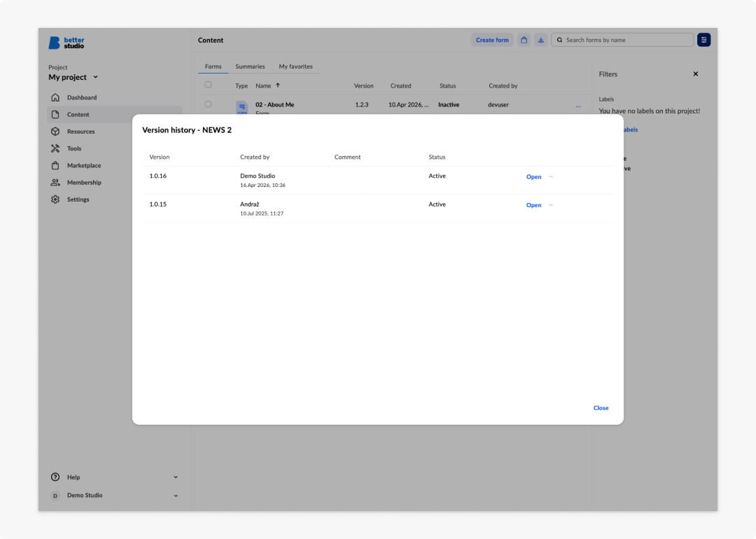Switch to the Summaries tab
Screen dimensions: 756x539
pyautogui.click(x=250, y=66)
